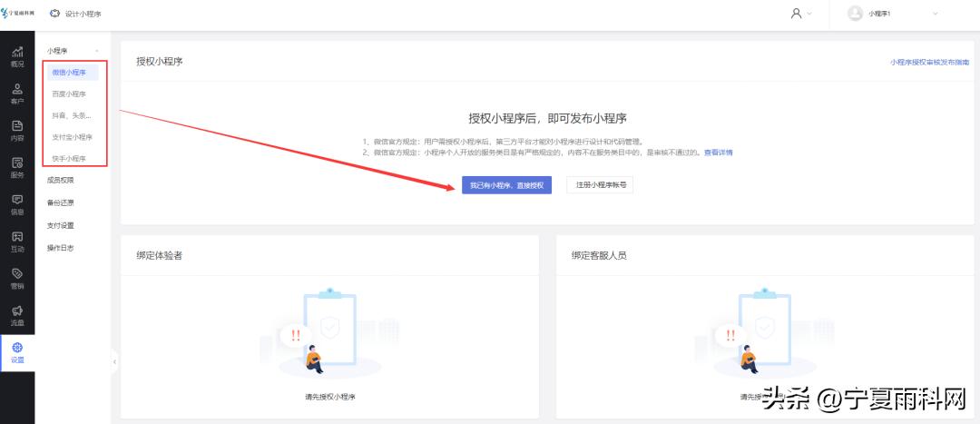Viewport: 980px width, 424px height.
Task: Open the 概况 overview icon in sidebar
Action: click(17, 56)
